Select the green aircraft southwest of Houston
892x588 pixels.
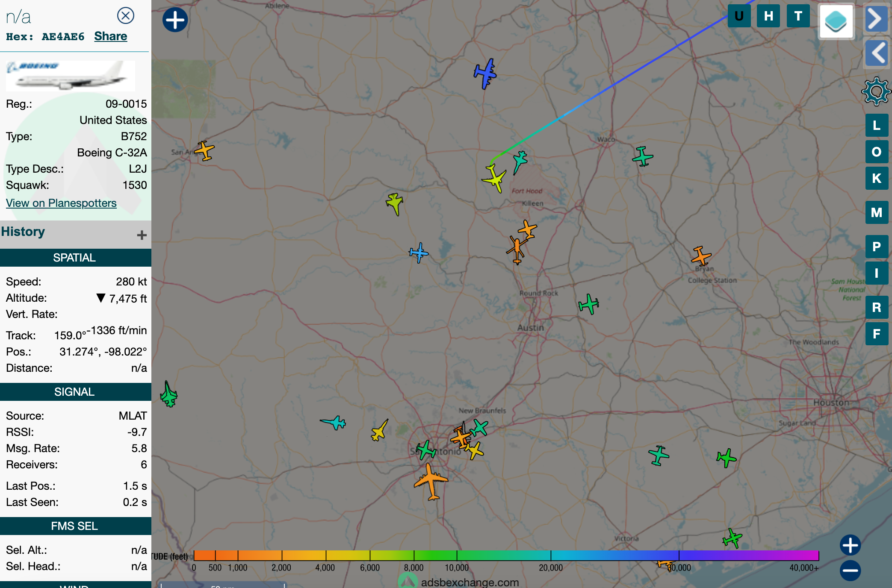point(726,458)
